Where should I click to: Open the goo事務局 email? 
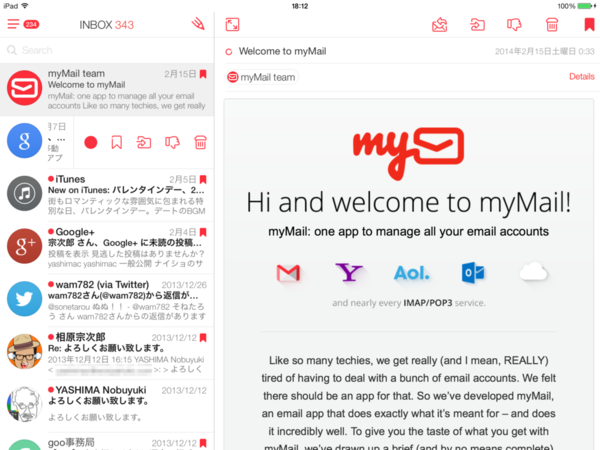[107, 442]
